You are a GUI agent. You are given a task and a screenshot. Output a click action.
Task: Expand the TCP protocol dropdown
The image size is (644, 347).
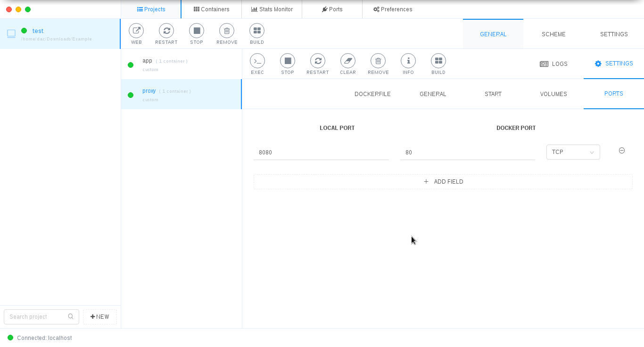tap(573, 152)
